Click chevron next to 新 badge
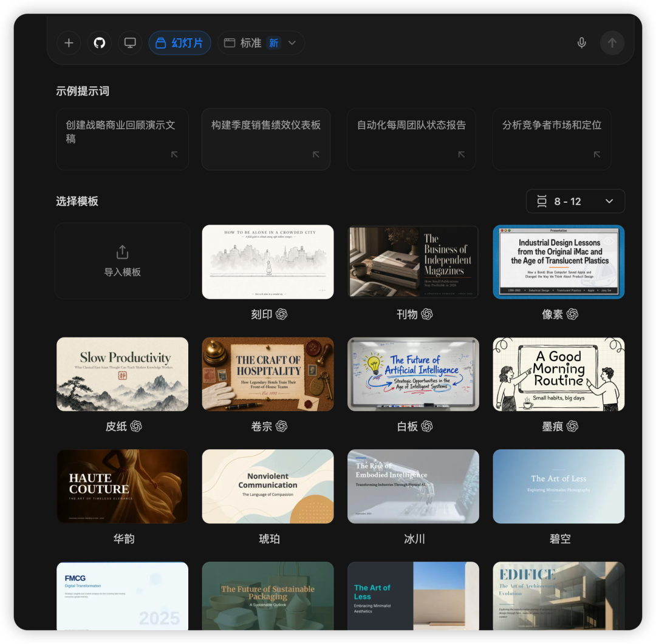This screenshot has width=656, height=644. click(x=292, y=42)
